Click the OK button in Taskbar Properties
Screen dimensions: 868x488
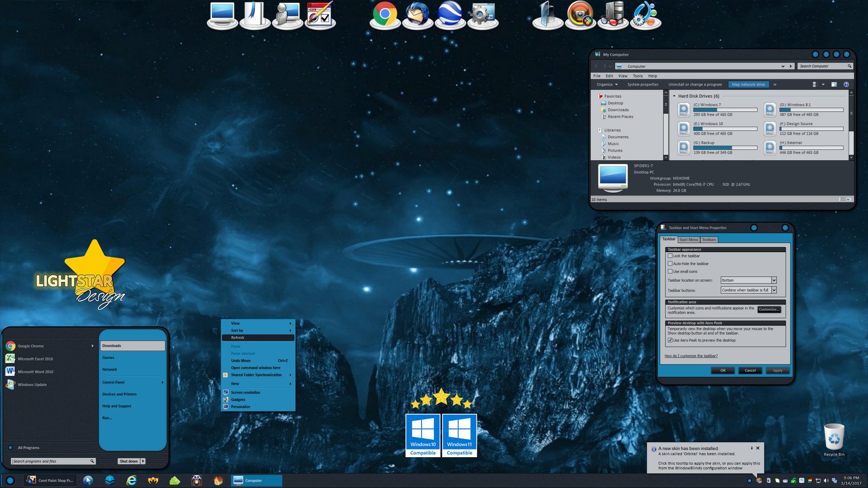coord(723,371)
